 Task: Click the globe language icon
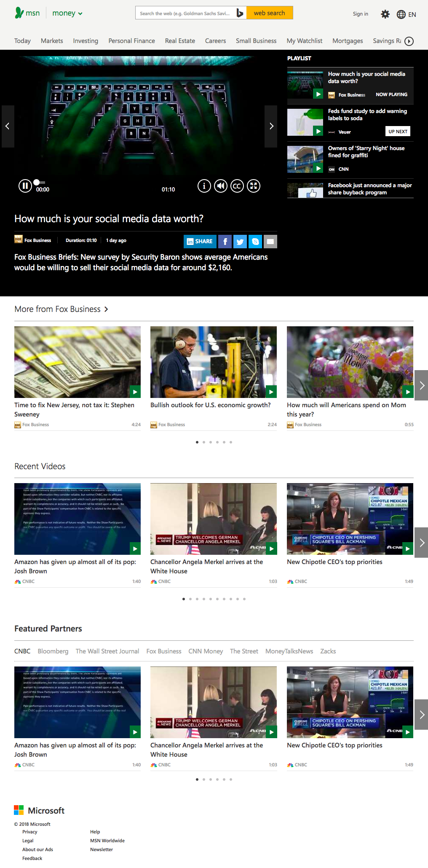point(401,14)
